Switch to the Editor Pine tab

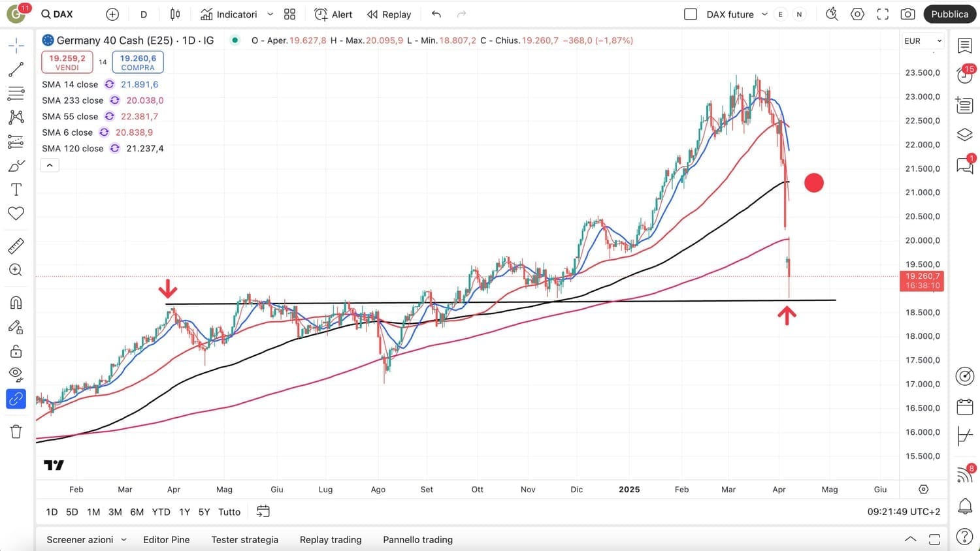[166, 539]
